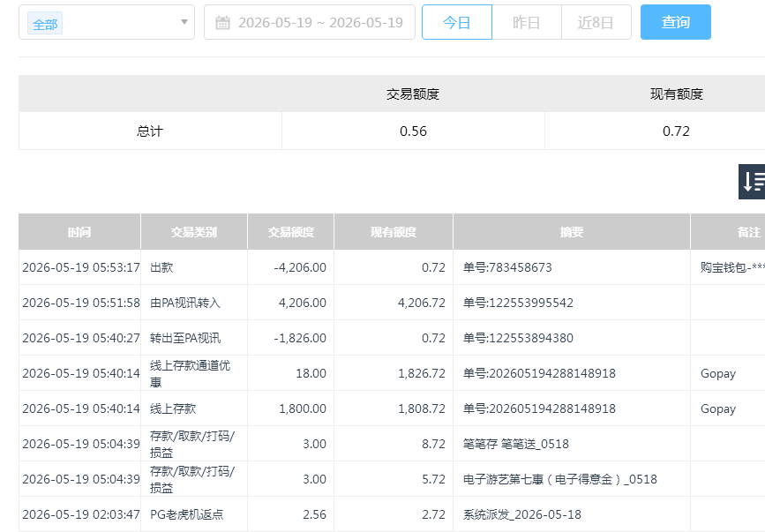Click the balance 1,826.72

point(422,373)
